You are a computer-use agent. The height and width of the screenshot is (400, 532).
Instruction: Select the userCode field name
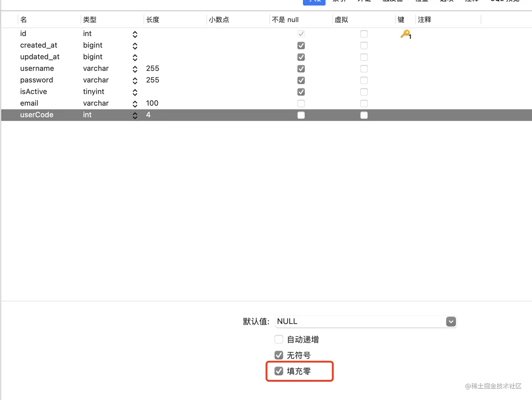[x=37, y=115]
